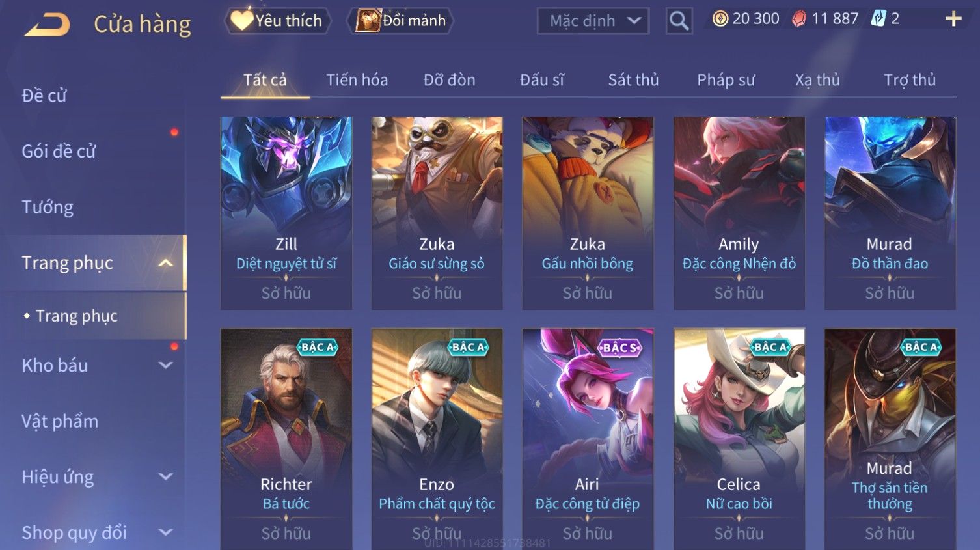Click the gold coin currency icon
Image resolution: width=980 pixels, height=550 pixels.
(720, 19)
